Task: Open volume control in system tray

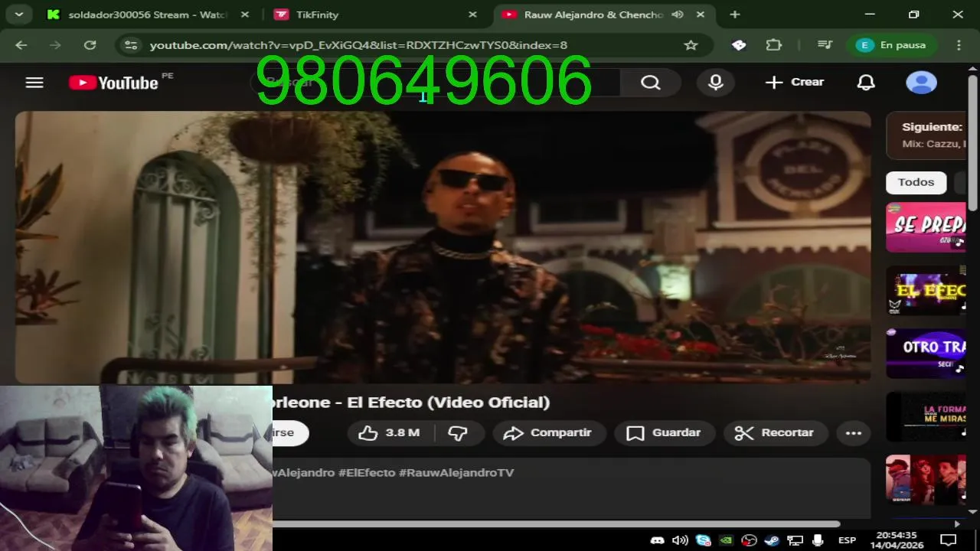Action: (x=680, y=540)
